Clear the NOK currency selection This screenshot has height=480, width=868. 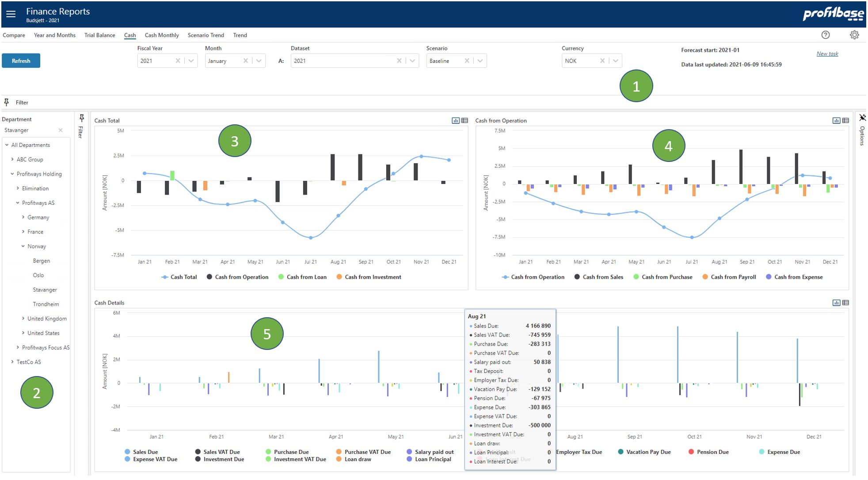(602, 61)
